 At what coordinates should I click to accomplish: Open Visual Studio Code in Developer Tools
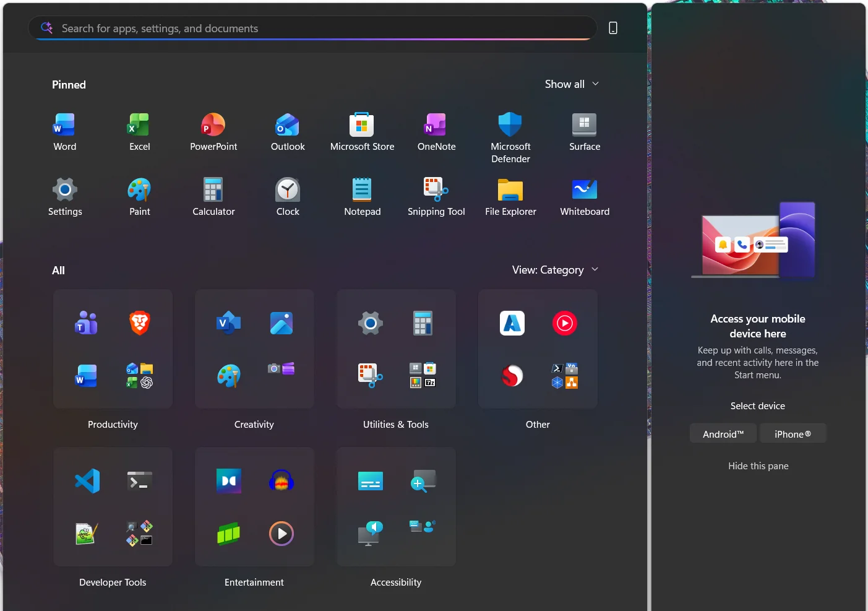pos(87,481)
